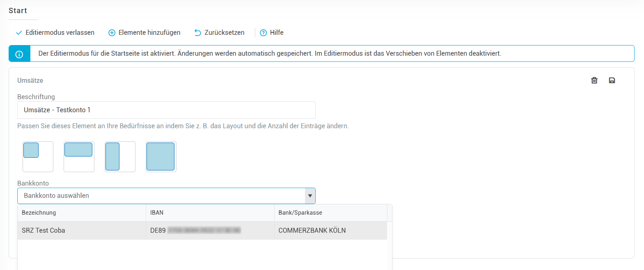The image size is (644, 270).
Task: Open the Start tab
Action: tap(18, 11)
